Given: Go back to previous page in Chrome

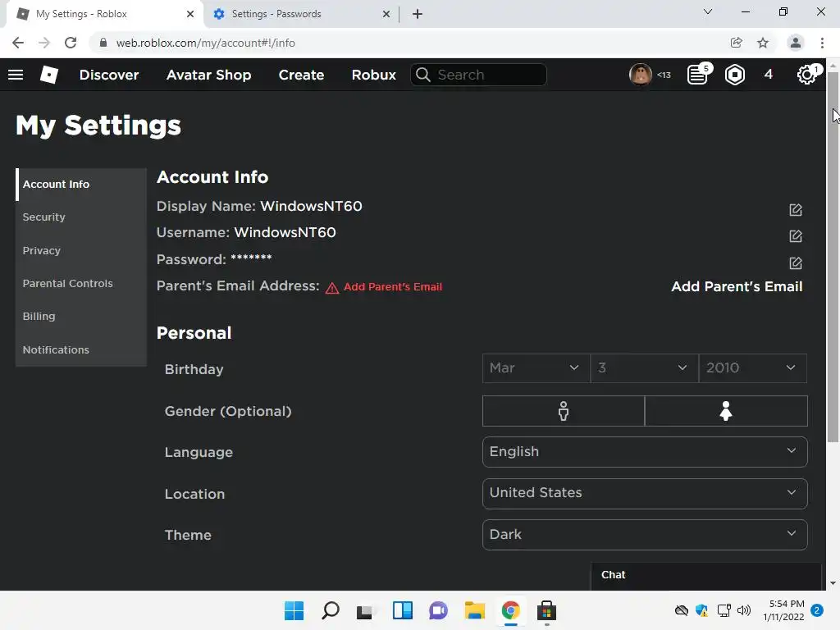Looking at the screenshot, I should point(18,43).
